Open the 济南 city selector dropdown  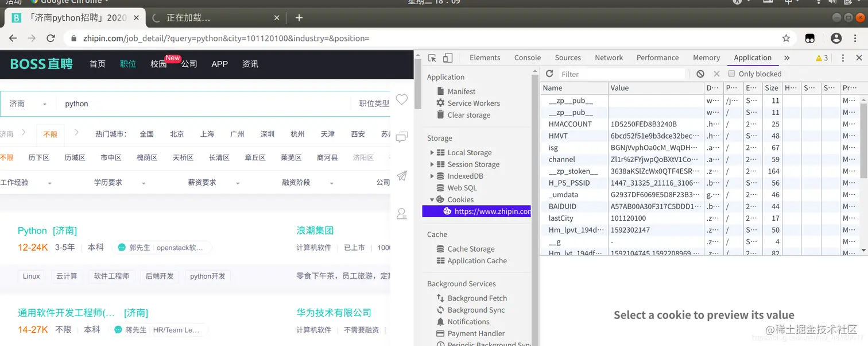coord(28,104)
